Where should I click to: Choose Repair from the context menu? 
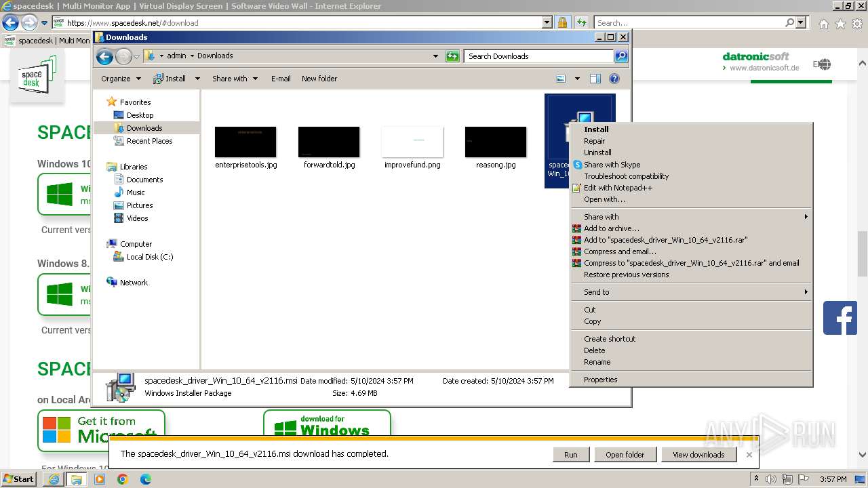tap(691, 141)
